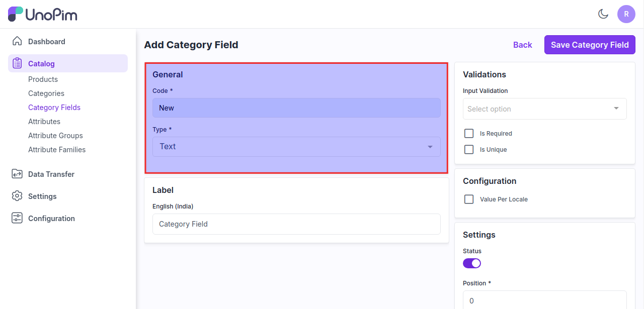Go to Attribute Families menu item

(57, 150)
